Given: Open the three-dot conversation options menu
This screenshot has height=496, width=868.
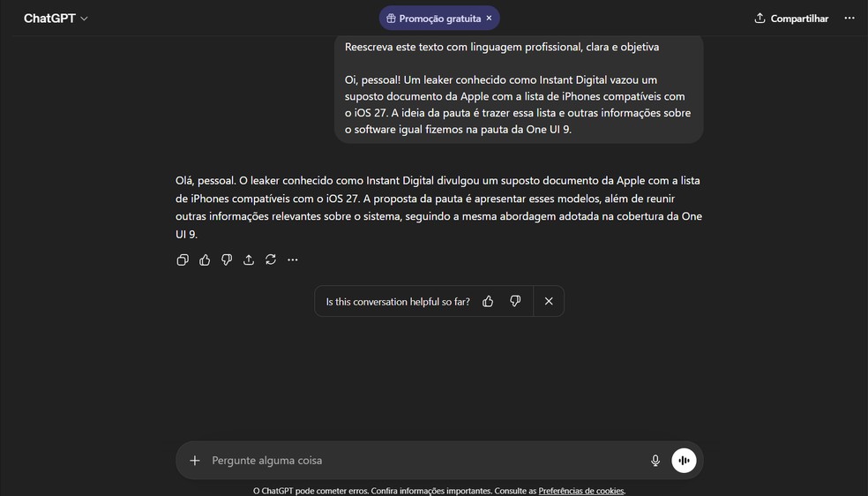Looking at the screenshot, I should pos(849,19).
